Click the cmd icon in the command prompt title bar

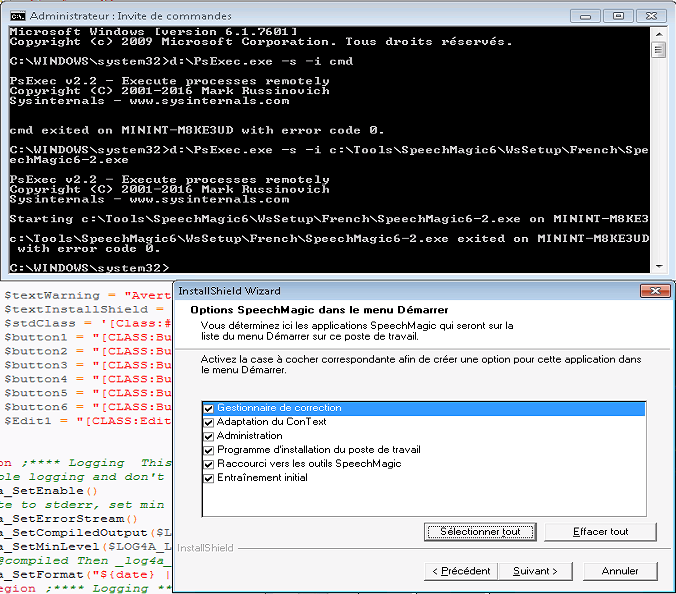(18, 16)
